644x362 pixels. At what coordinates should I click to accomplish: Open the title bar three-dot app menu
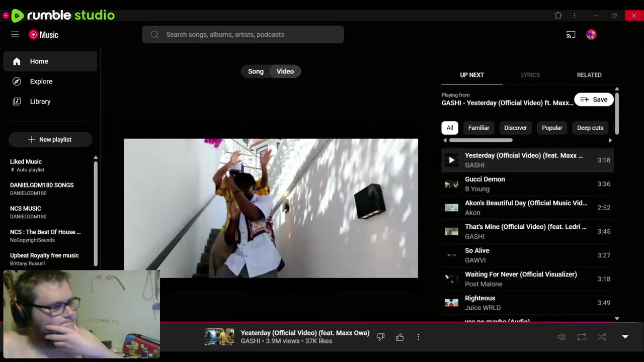[575, 16]
